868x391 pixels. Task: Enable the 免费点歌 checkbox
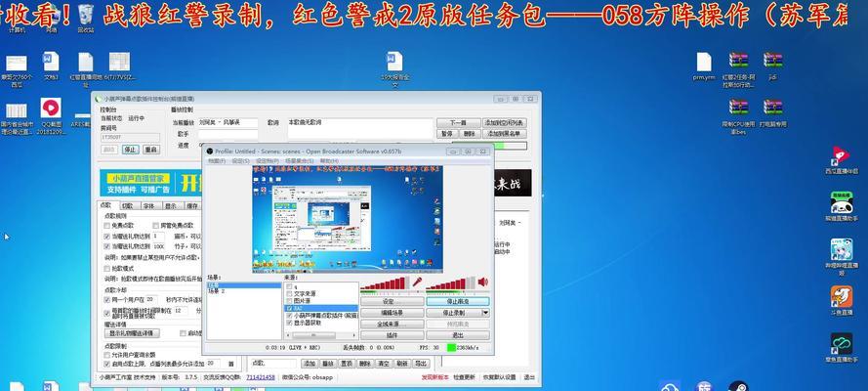[x=106, y=226]
